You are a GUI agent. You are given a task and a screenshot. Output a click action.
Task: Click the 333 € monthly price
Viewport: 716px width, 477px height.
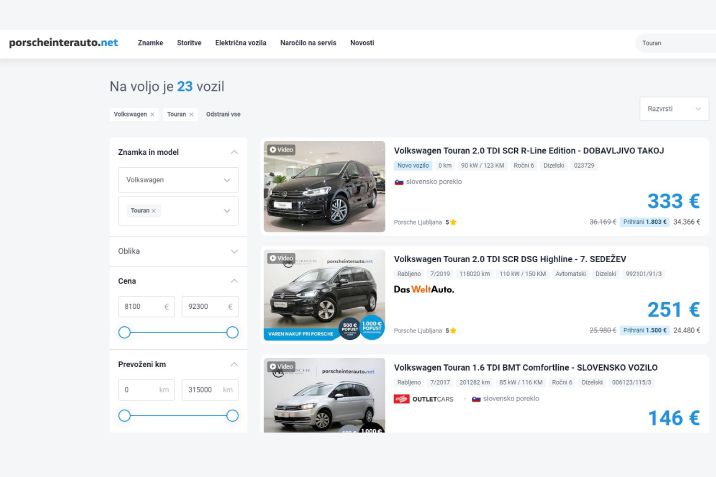pyautogui.click(x=674, y=201)
